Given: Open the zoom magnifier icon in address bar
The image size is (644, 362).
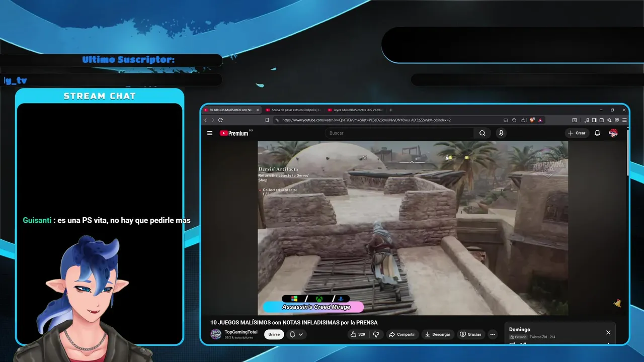Looking at the screenshot, I should click(x=514, y=120).
